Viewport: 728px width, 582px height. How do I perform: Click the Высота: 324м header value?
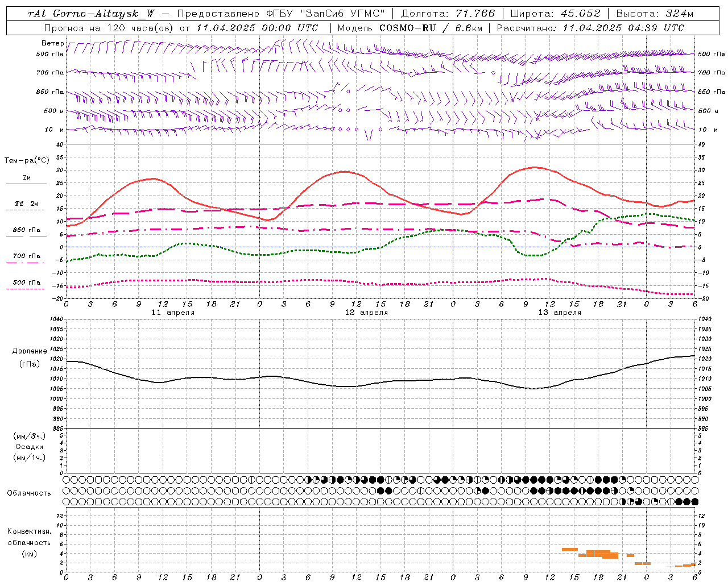(x=655, y=14)
